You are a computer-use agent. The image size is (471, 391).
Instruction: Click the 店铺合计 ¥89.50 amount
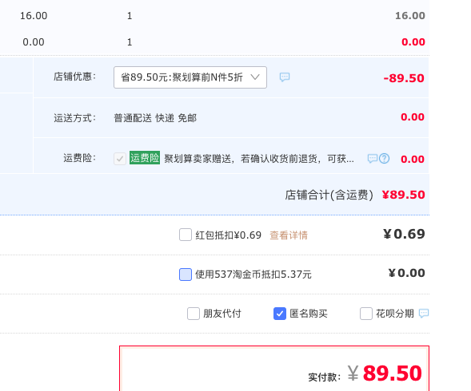click(403, 195)
